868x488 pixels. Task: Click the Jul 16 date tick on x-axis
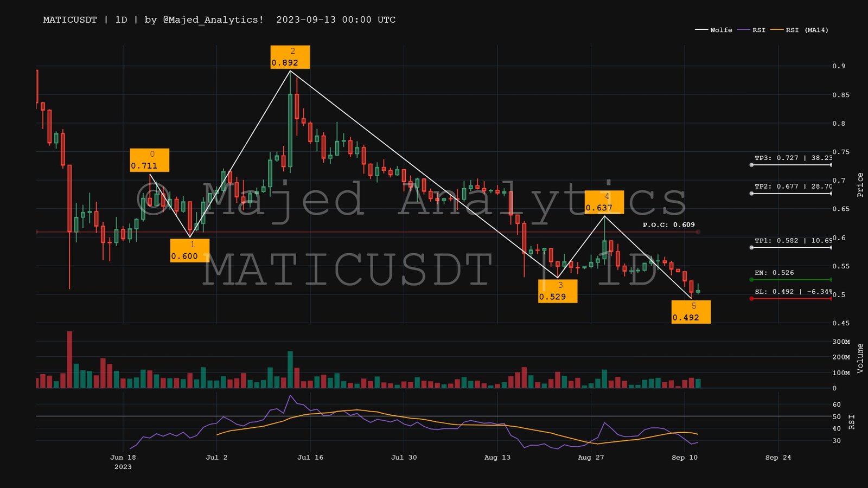[x=310, y=457]
